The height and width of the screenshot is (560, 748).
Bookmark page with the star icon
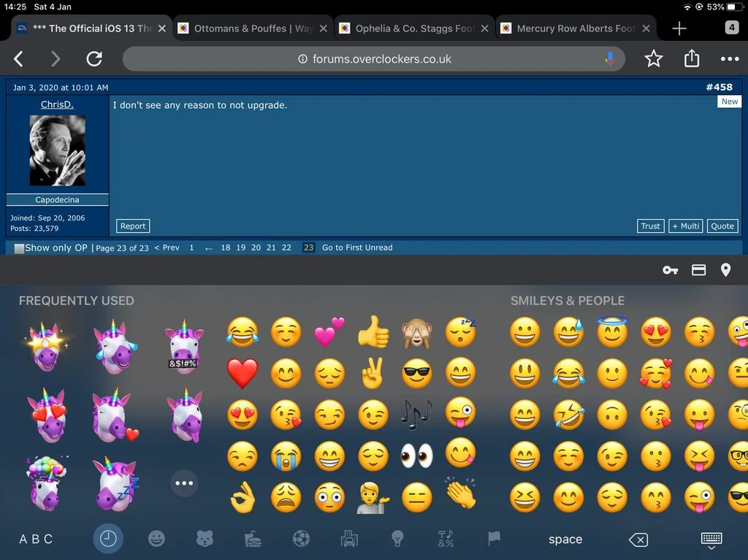coord(654,58)
